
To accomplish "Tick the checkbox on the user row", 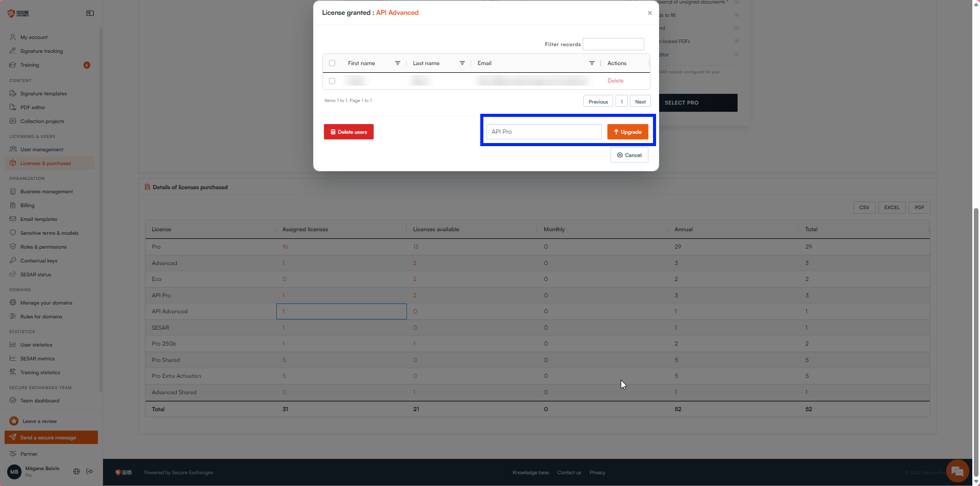I will [x=332, y=81].
